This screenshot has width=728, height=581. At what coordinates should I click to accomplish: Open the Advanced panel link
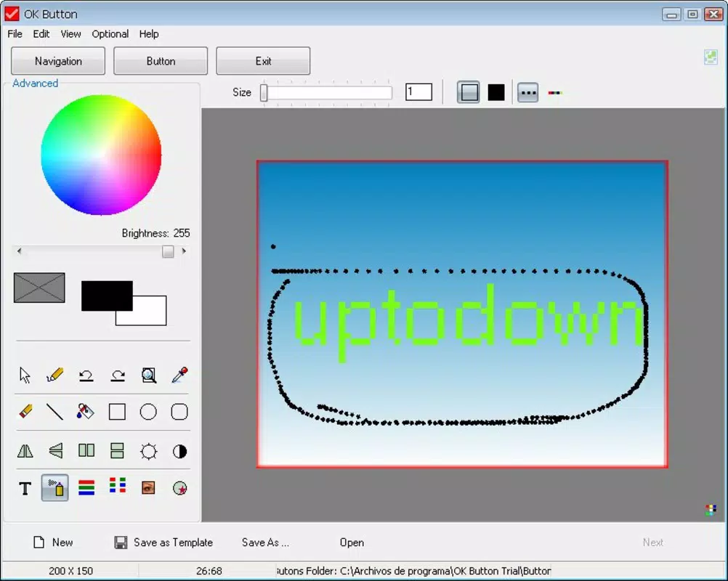pos(36,83)
